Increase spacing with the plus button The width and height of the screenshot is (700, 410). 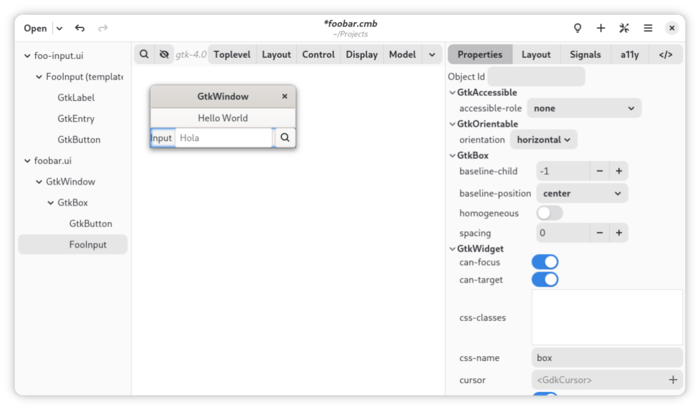(x=619, y=233)
